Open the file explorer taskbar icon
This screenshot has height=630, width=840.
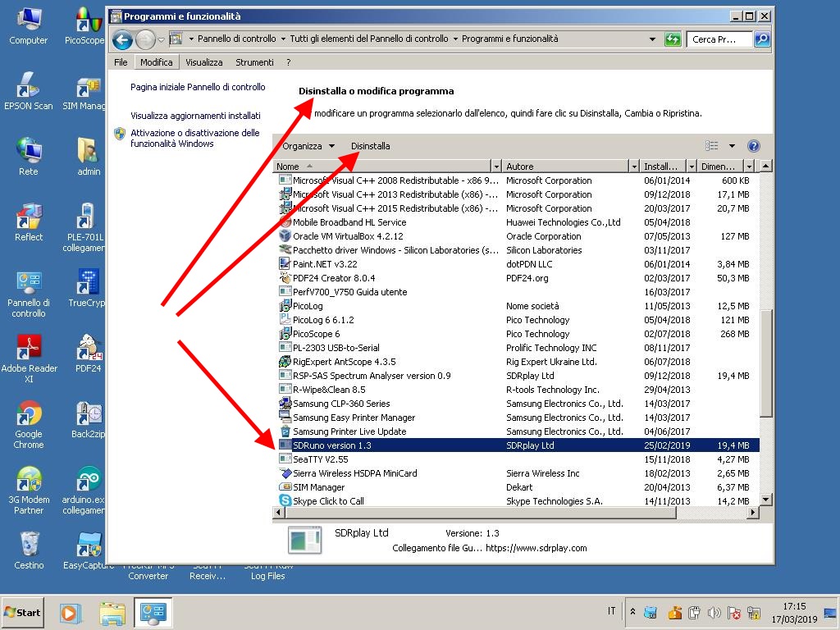[112, 612]
